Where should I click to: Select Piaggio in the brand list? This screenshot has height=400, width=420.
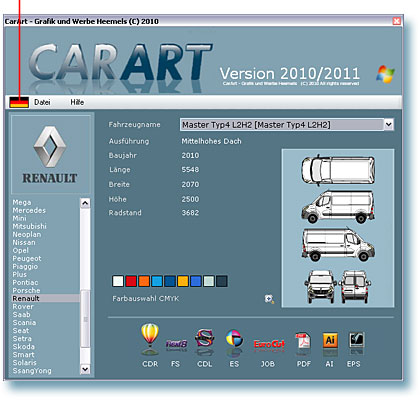[x=25, y=266]
